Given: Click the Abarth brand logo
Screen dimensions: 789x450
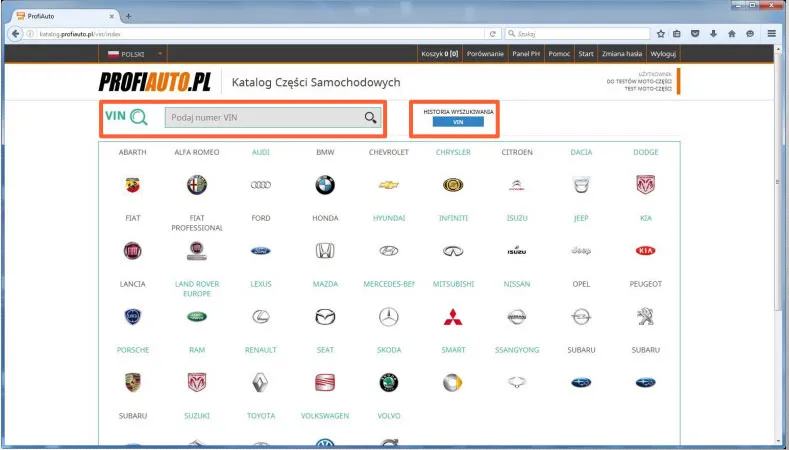Looking at the screenshot, I should [133, 185].
